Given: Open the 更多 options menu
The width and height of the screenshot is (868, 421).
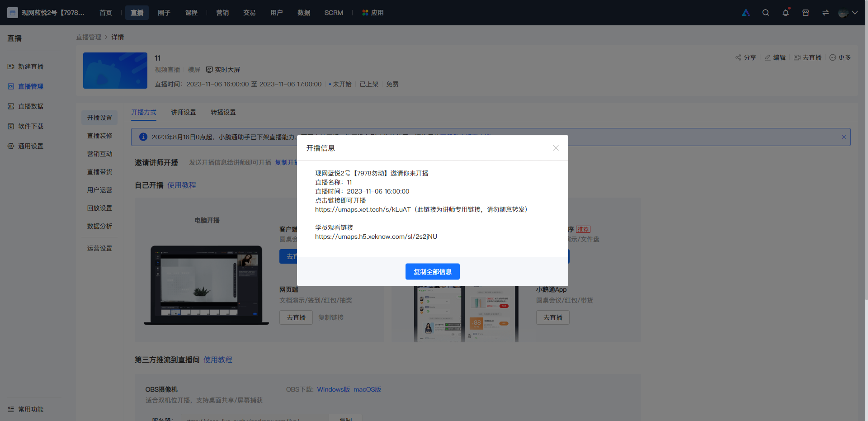Looking at the screenshot, I should pyautogui.click(x=840, y=57).
